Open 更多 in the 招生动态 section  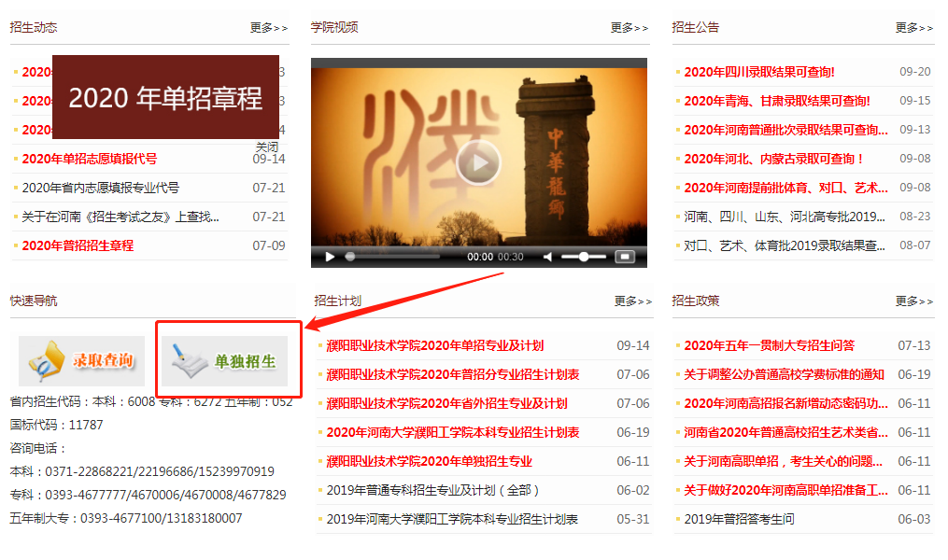tap(269, 27)
